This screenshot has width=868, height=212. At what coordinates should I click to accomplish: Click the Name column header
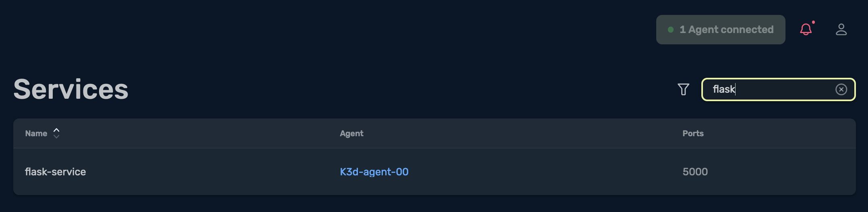36,133
